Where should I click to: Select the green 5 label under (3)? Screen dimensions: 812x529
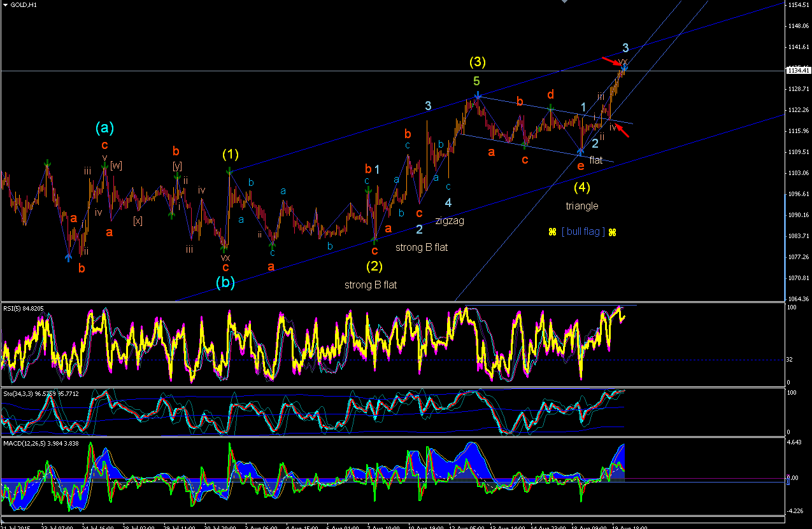click(476, 81)
